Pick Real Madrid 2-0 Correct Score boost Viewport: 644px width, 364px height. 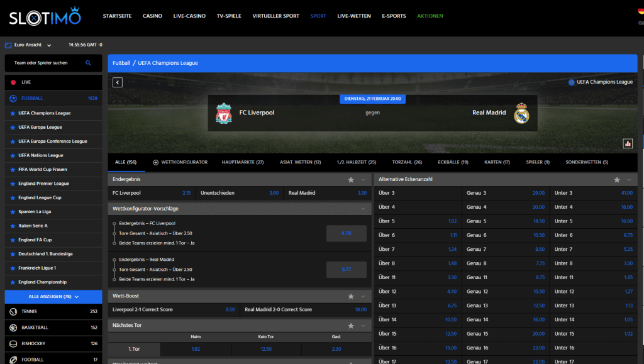point(306,310)
